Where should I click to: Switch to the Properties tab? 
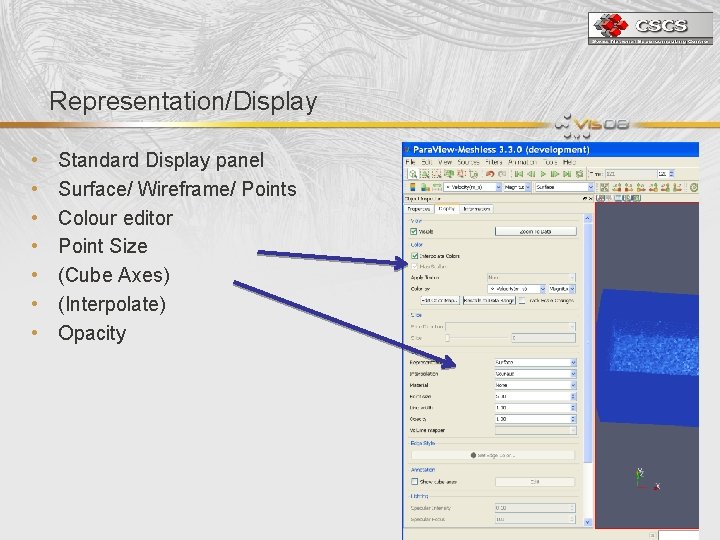click(x=419, y=209)
